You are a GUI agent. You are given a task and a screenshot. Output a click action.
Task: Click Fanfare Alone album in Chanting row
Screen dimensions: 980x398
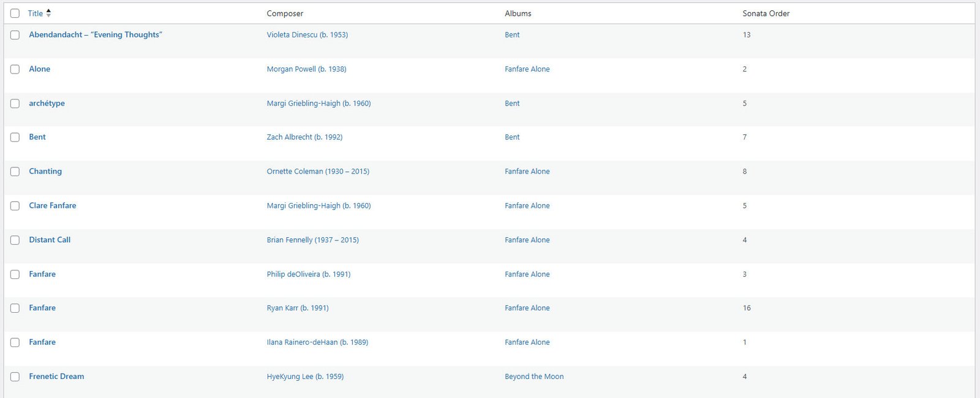[x=527, y=172]
